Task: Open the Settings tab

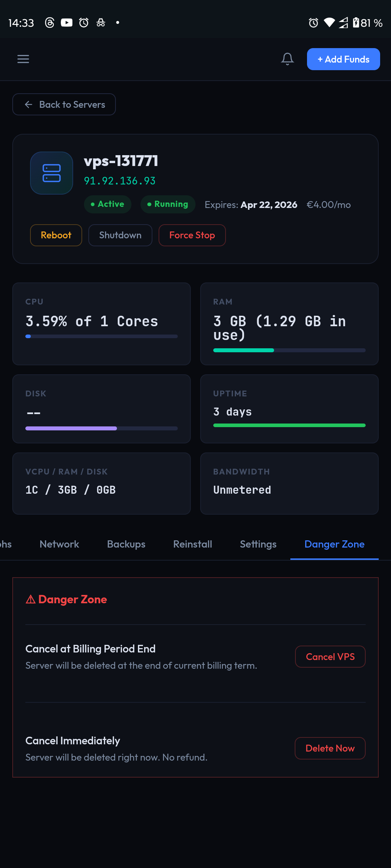Action: (258, 544)
